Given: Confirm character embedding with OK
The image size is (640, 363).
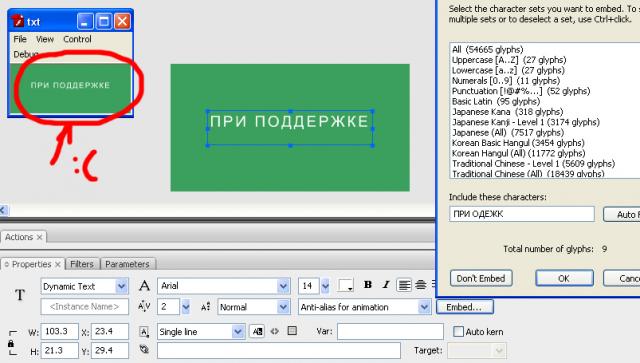Looking at the screenshot, I should click(564, 278).
